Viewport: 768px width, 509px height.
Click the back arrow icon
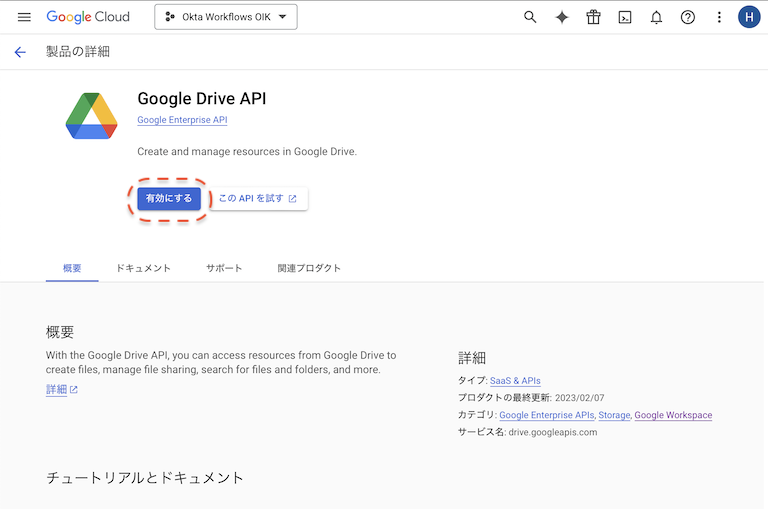[x=20, y=52]
